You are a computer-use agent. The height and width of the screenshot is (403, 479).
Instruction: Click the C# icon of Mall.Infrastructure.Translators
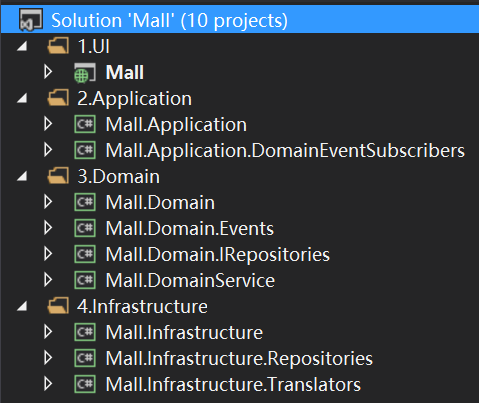85,384
